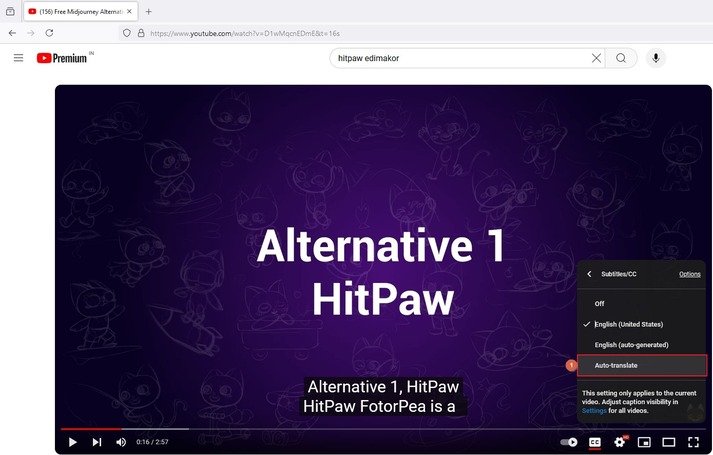
Task: Open the YouTube hamburger guide menu
Action: 18,58
